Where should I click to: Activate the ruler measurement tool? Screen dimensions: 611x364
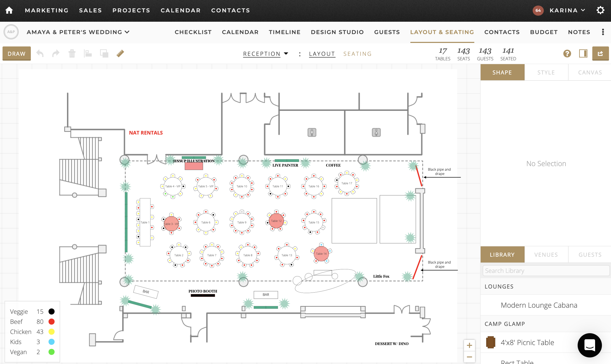(x=120, y=54)
